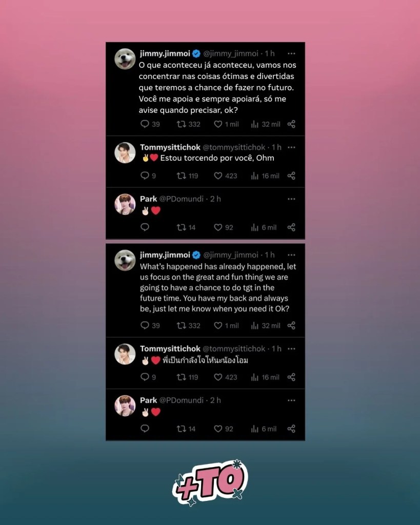
Task: Open Tommysittichok name on Thai reply
Action: point(170,348)
